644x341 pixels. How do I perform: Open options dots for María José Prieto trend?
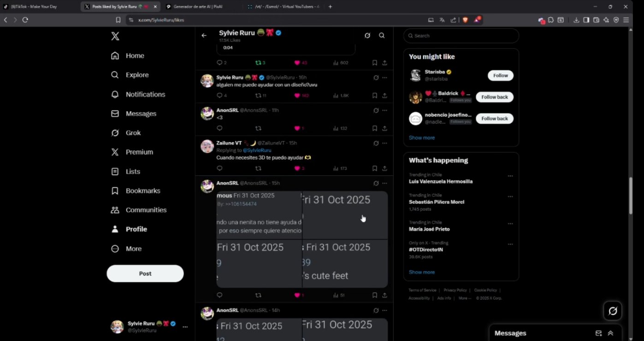[x=510, y=224]
